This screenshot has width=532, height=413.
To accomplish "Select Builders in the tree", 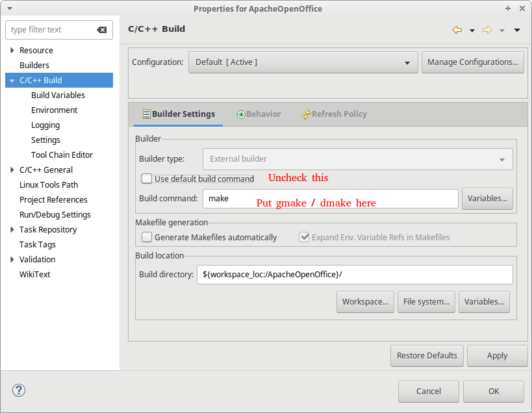I will [34, 66].
